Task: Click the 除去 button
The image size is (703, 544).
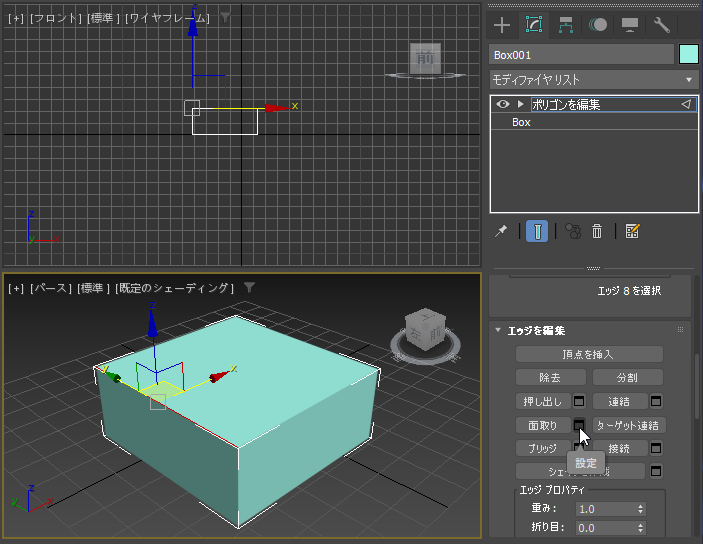Action: tap(551, 378)
